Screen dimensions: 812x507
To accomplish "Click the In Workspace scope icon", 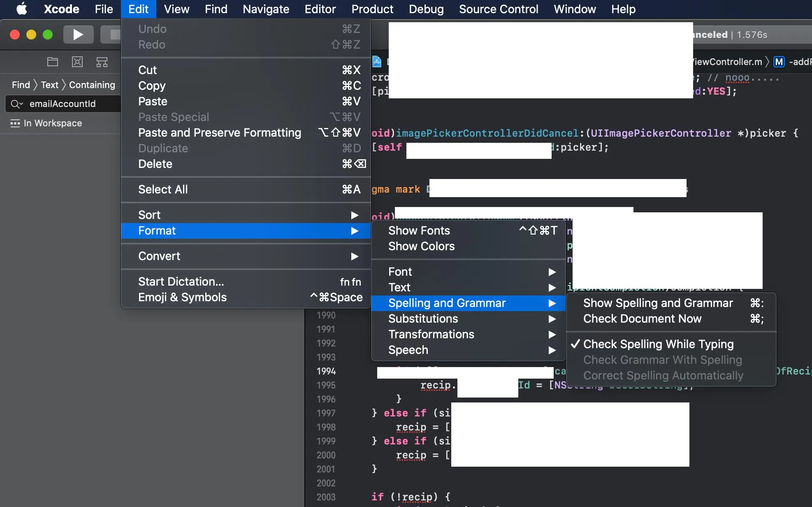I will (15, 123).
